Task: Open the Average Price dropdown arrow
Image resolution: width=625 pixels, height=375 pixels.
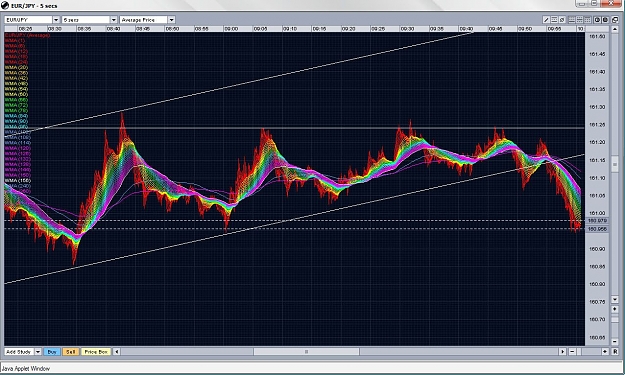Action: tap(171, 20)
